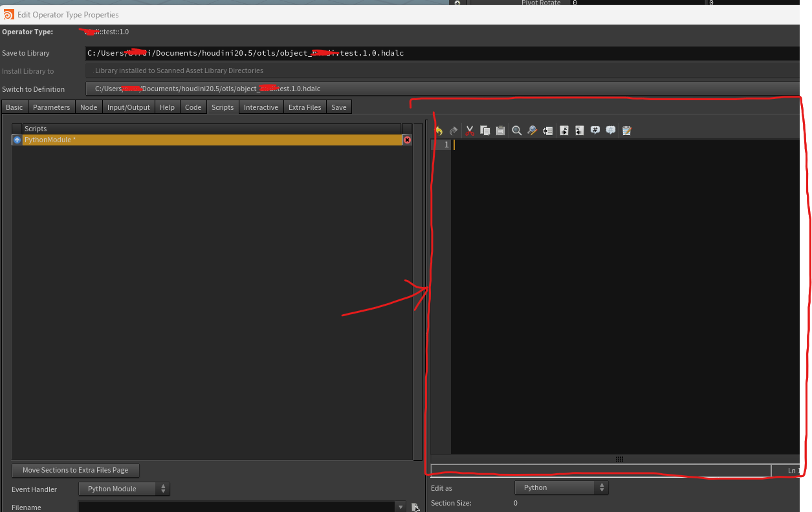812x512 pixels.
Task: Switch to the Save tab
Action: (x=339, y=107)
